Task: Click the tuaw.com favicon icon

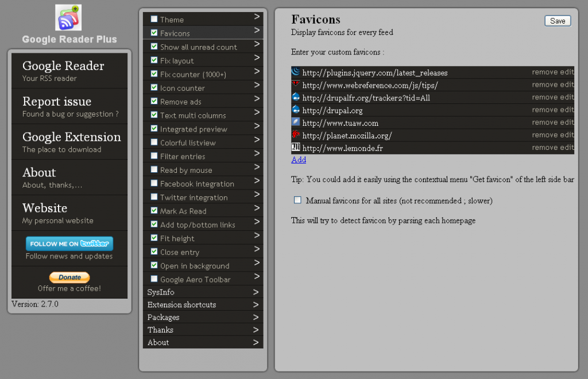Action: (x=296, y=122)
